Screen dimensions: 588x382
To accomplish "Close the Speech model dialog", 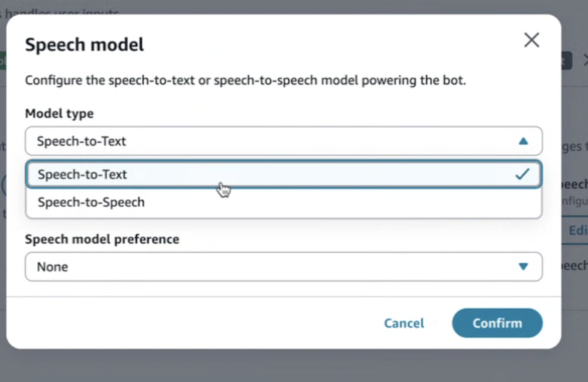I will tap(531, 40).
